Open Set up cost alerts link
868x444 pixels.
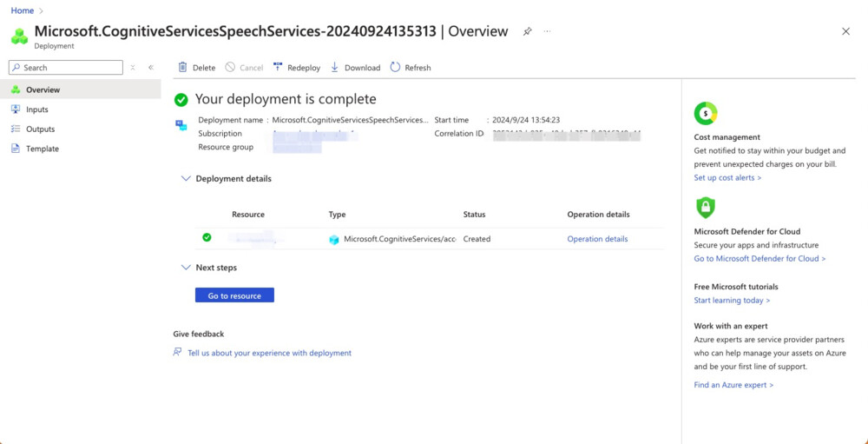[727, 177]
